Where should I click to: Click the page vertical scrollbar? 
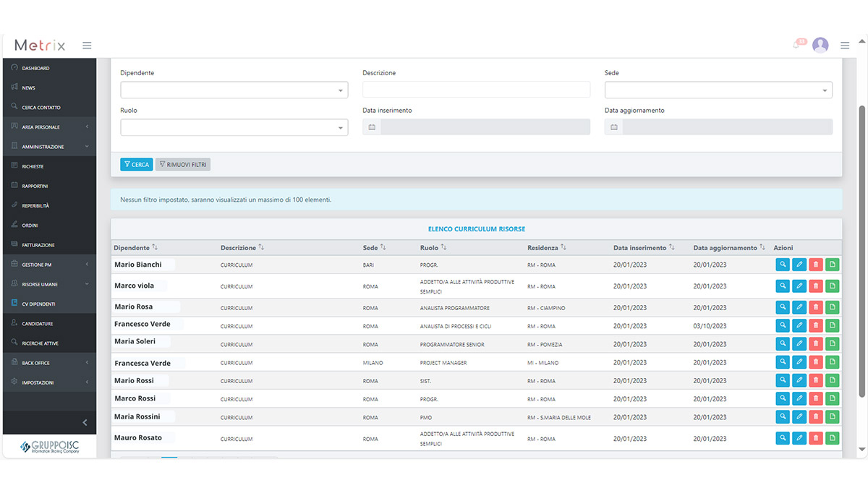(861, 251)
